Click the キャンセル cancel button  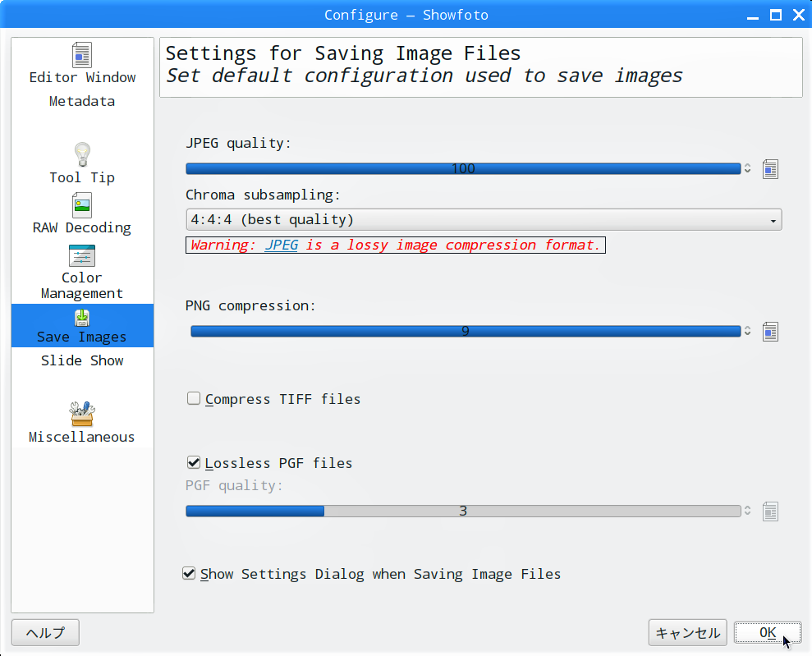[688, 633]
